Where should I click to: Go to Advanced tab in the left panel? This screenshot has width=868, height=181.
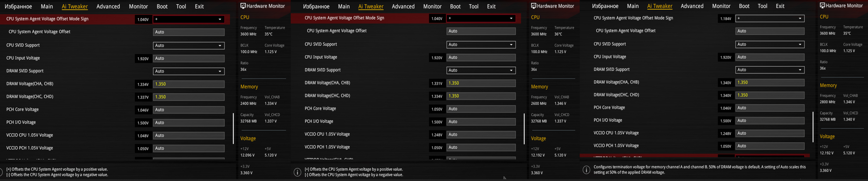click(x=108, y=6)
